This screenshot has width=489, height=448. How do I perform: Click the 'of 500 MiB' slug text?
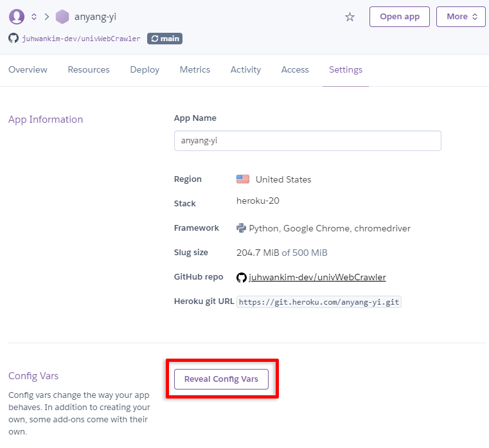coord(305,253)
